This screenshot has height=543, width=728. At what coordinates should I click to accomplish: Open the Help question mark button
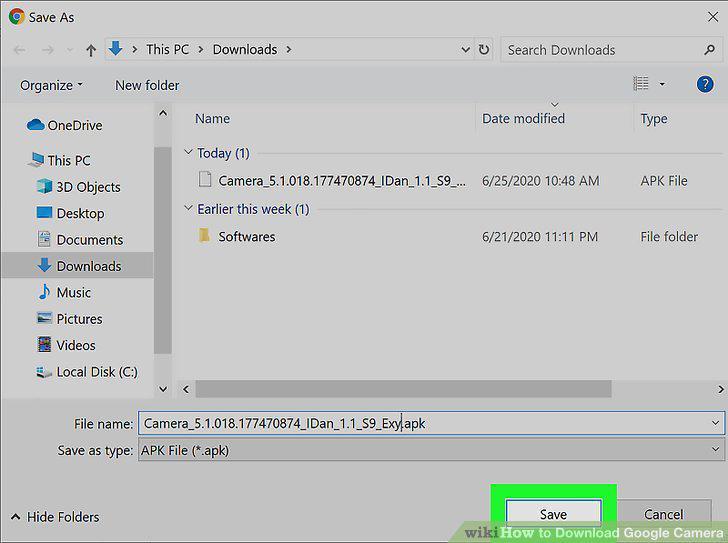(x=705, y=84)
